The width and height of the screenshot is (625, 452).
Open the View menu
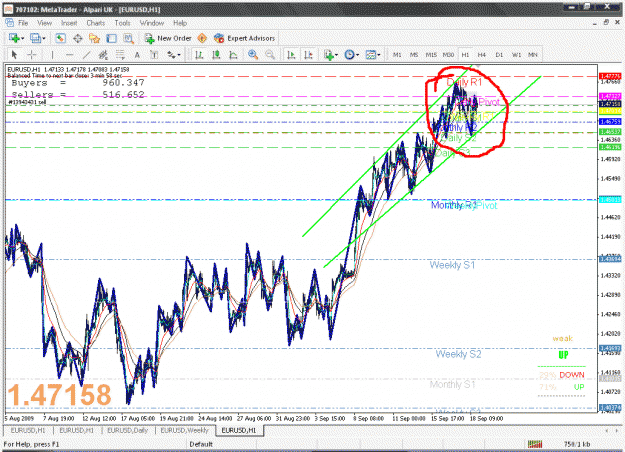point(45,23)
